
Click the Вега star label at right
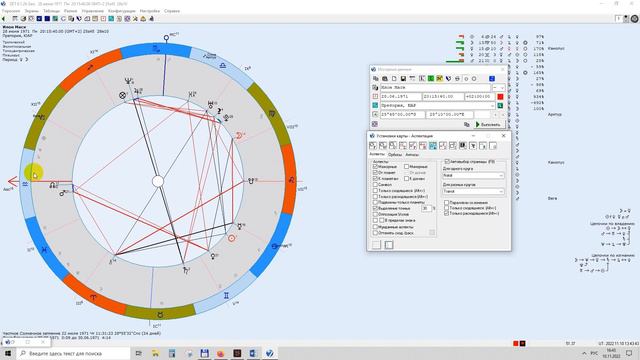tap(552, 198)
